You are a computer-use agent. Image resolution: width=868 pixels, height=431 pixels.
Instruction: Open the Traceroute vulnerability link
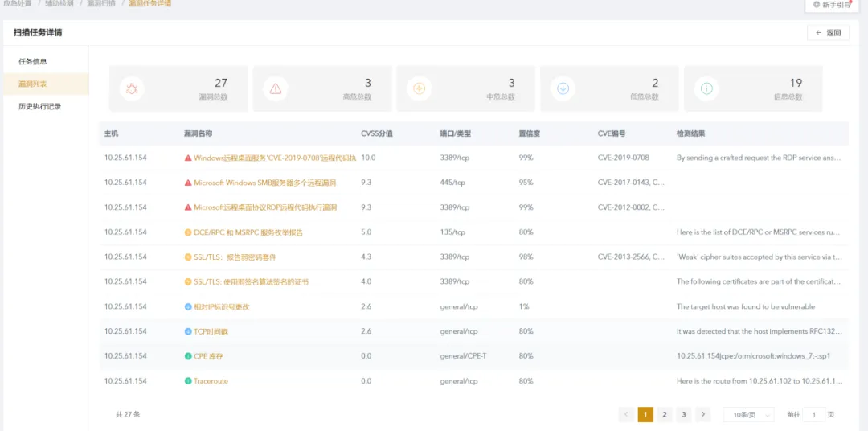pyautogui.click(x=211, y=381)
